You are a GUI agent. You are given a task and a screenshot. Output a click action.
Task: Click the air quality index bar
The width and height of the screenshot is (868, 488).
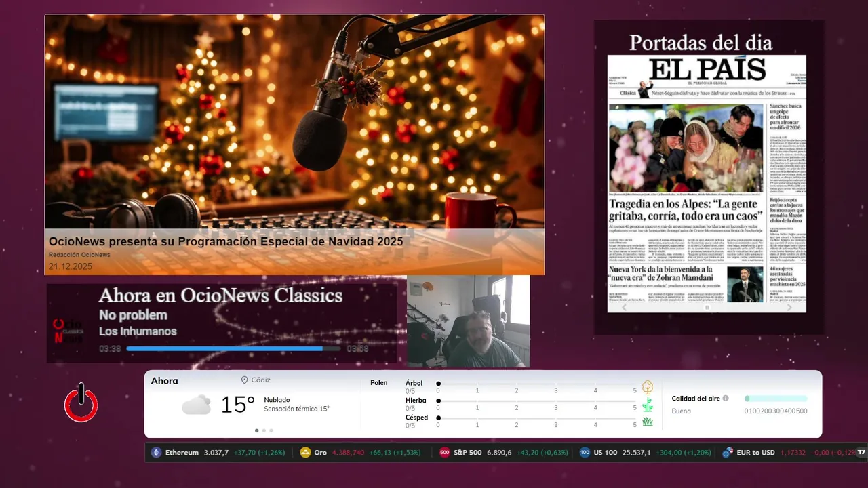(776, 399)
